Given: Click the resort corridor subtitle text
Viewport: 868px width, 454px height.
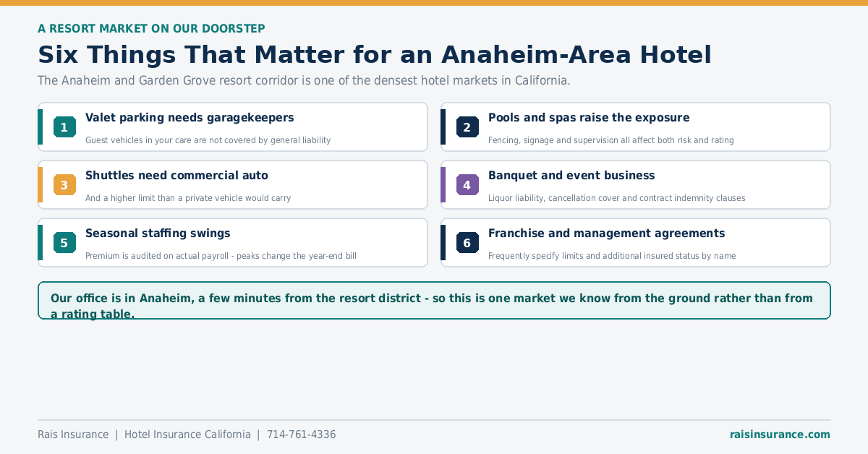Looking at the screenshot, I should coord(304,80).
